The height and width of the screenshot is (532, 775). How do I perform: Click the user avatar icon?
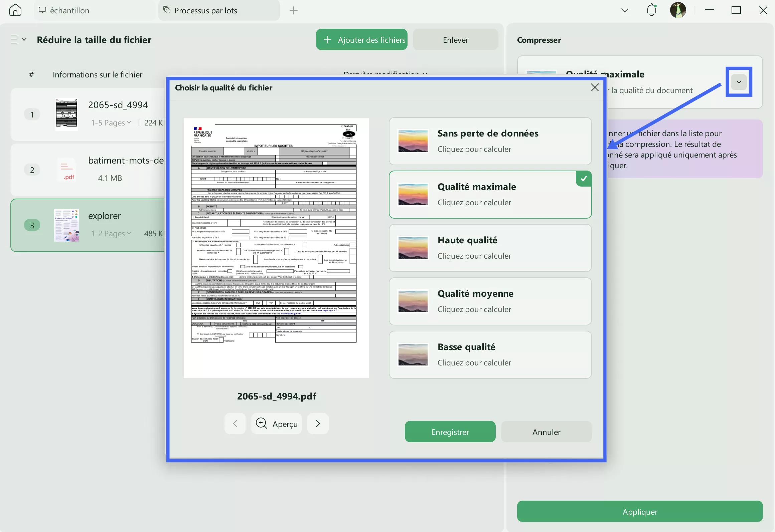tap(678, 10)
